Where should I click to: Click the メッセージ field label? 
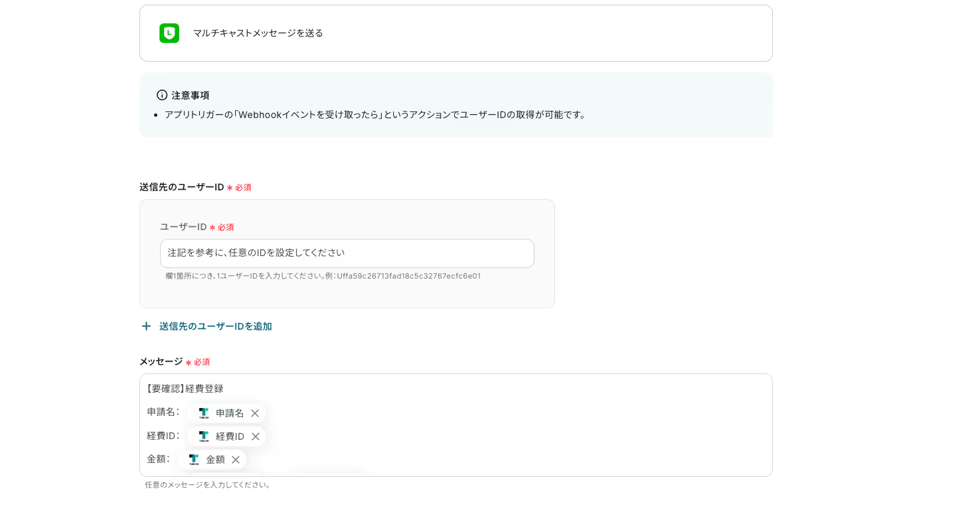(161, 362)
